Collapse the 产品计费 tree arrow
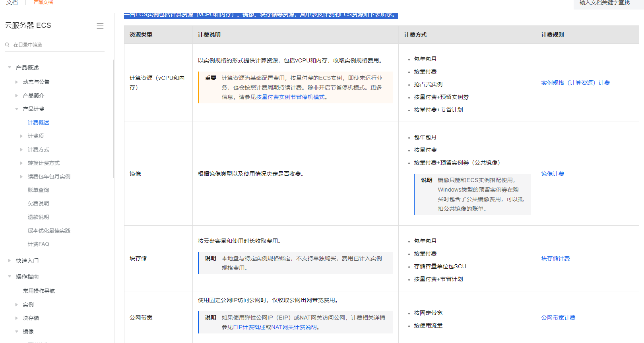Screen dimensions: 644x343 point(17,109)
